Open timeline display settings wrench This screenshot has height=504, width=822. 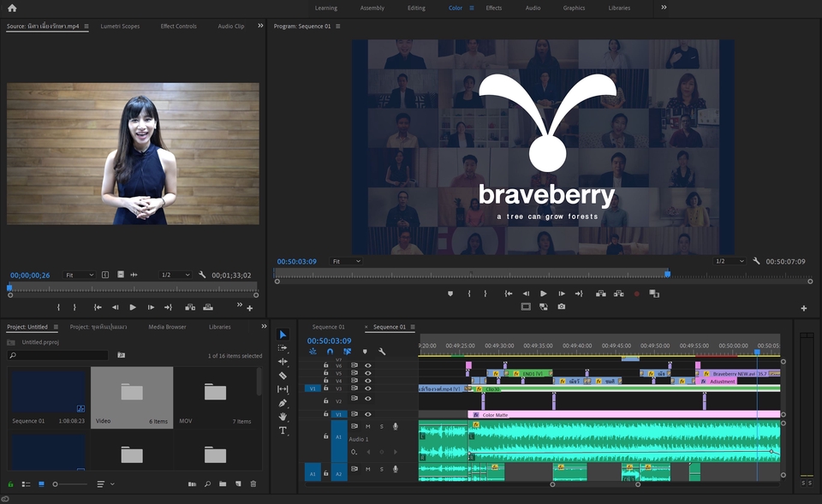coord(382,352)
